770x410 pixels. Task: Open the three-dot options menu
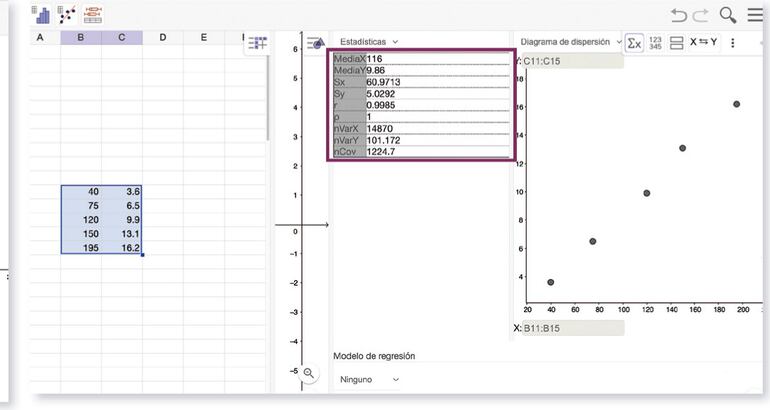coord(732,43)
